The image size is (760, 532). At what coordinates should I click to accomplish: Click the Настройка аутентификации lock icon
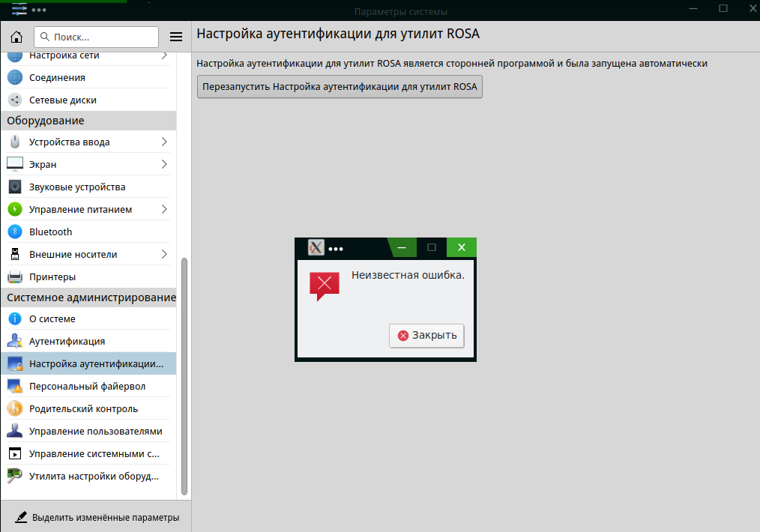[15, 363]
